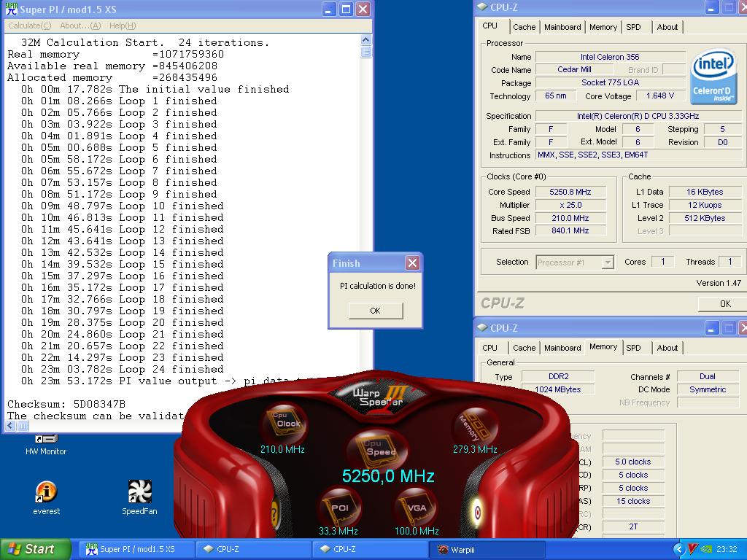Click the Intel Celeron D logo in CPU-Z

[713, 76]
